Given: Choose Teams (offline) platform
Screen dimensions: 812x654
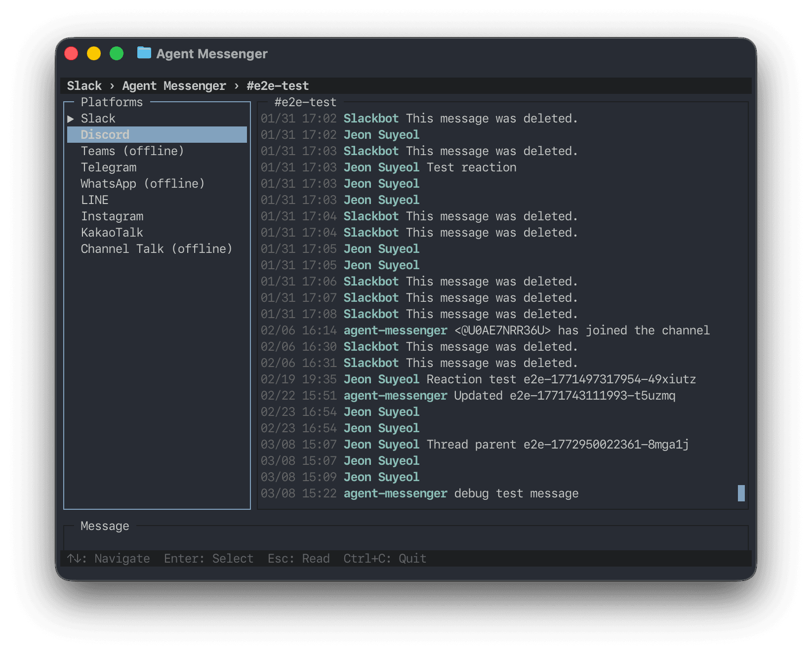Looking at the screenshot, I should (x=132, y=151).
